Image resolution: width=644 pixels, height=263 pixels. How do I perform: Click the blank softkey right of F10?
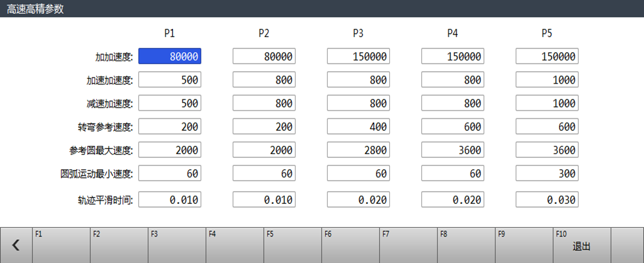[x=627, y=245]
